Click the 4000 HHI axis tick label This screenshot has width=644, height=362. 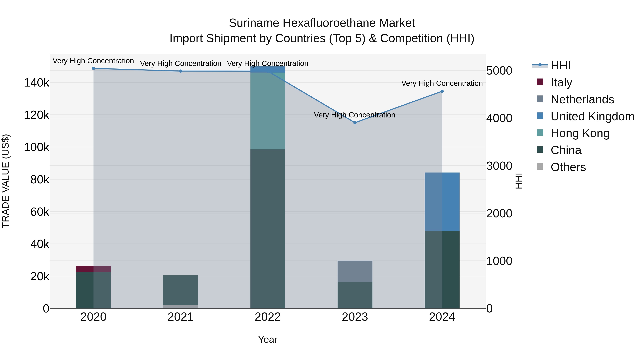click(x=499, y=118)
